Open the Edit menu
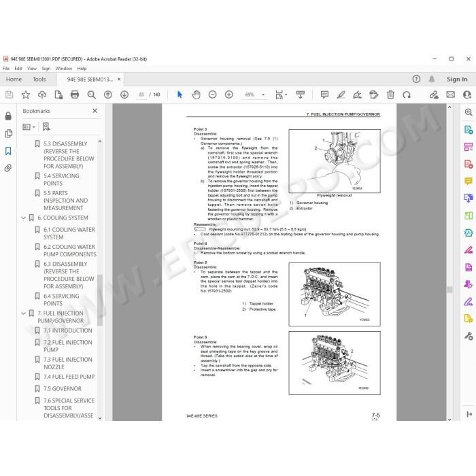476x476 pixels. (18, 68)
